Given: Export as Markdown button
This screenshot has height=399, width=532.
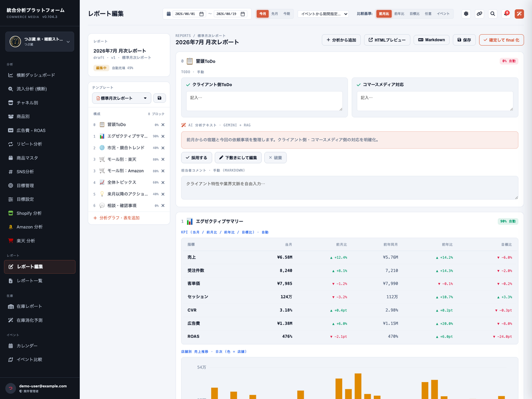Looking at the screenshot, I should pyautogui.click(x=432, y=40).
